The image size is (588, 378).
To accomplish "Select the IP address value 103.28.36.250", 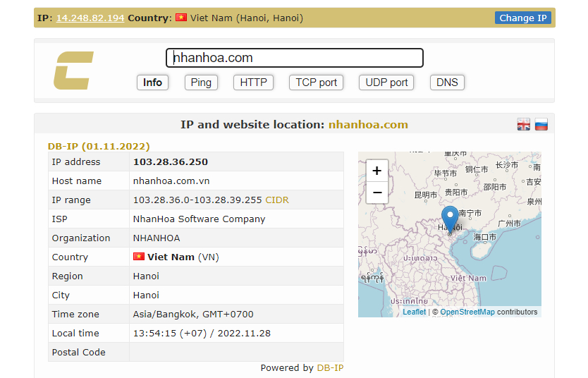I will (x=170, y=161).
